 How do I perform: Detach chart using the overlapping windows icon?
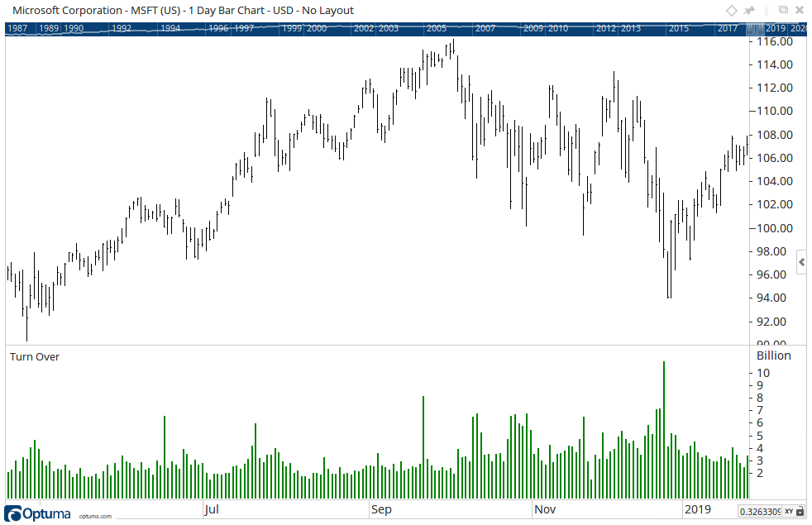coord(783,10)
